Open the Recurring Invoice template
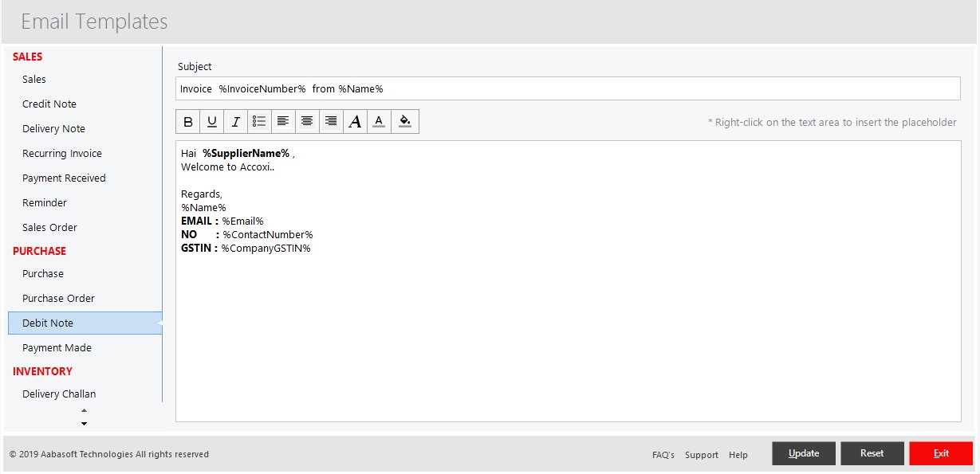The image size is (980, 474). [61, 153]
